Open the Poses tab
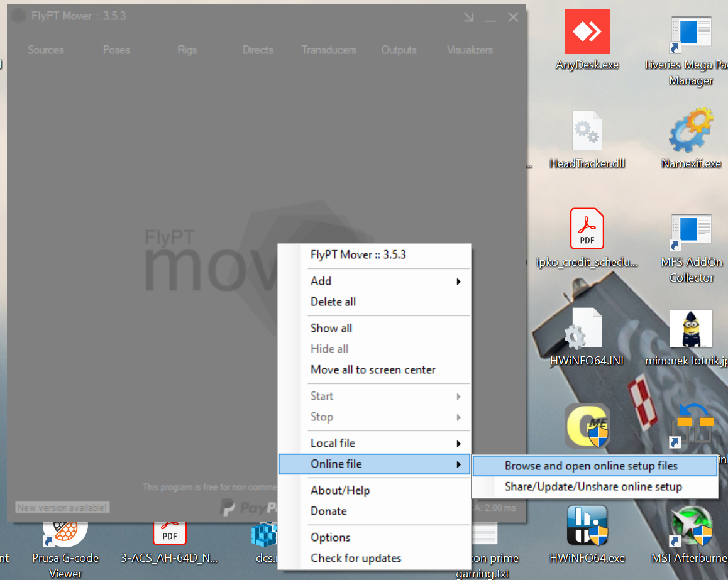This screenshot has height=580, width=728. point(116,50)
